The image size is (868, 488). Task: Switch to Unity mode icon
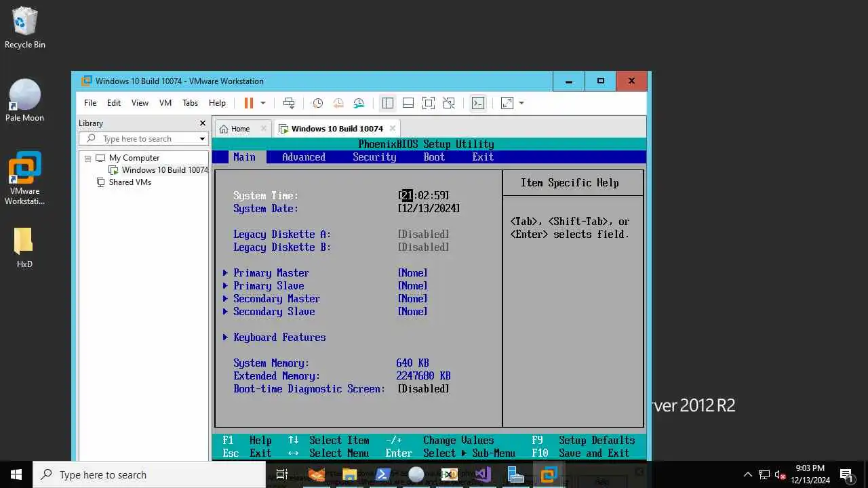coord(449,103)
